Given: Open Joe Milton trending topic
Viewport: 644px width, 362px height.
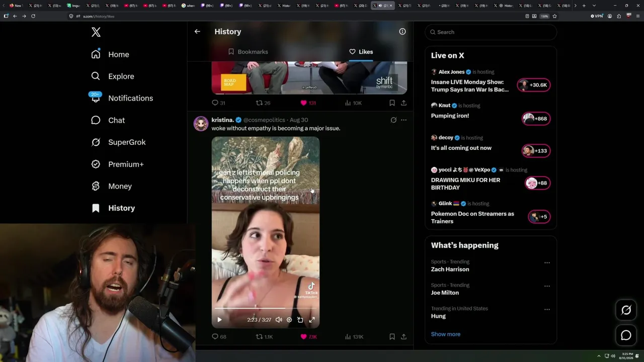Looking at the screenshot, I should click(x=445, y=293).
